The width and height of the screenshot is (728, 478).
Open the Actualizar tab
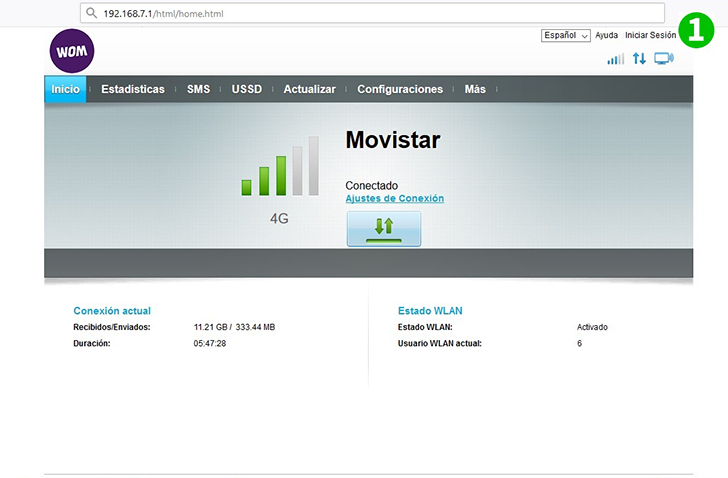(310, 89)
